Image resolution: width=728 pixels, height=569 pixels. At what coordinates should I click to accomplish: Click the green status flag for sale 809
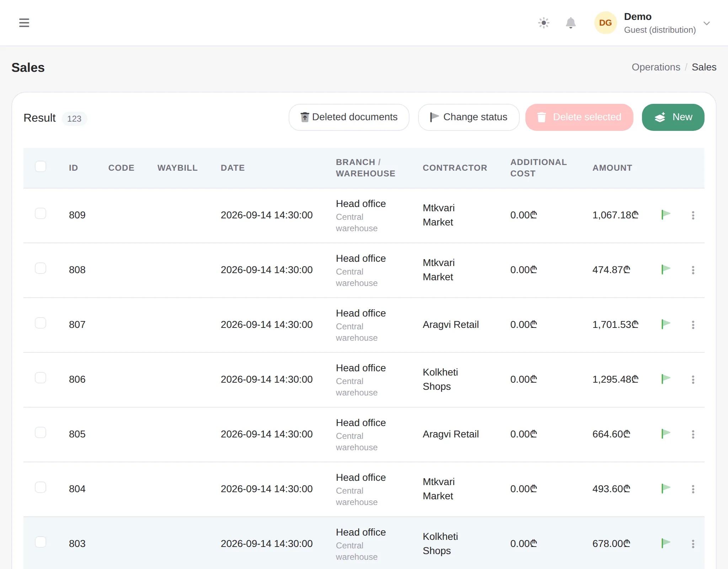click(665, 215)
